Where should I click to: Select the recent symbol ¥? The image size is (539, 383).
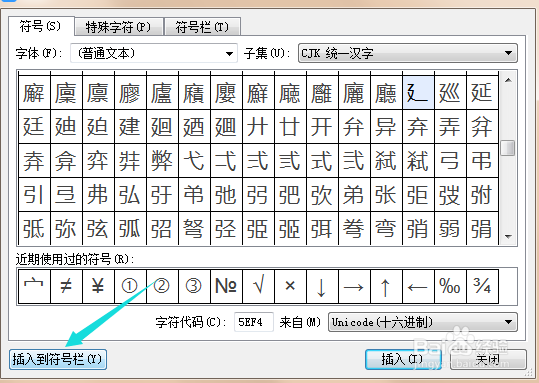coord(98,286)
